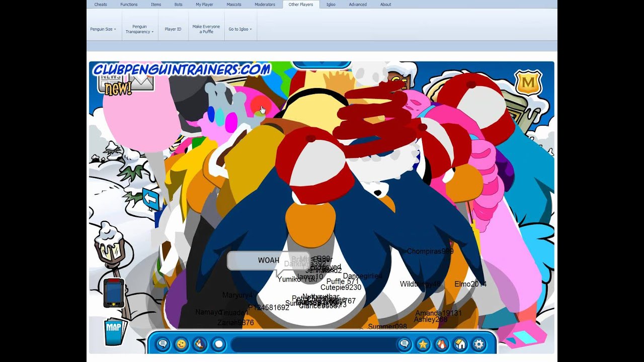
Task: Open the mail envelope icon
Action: (141, 82)
